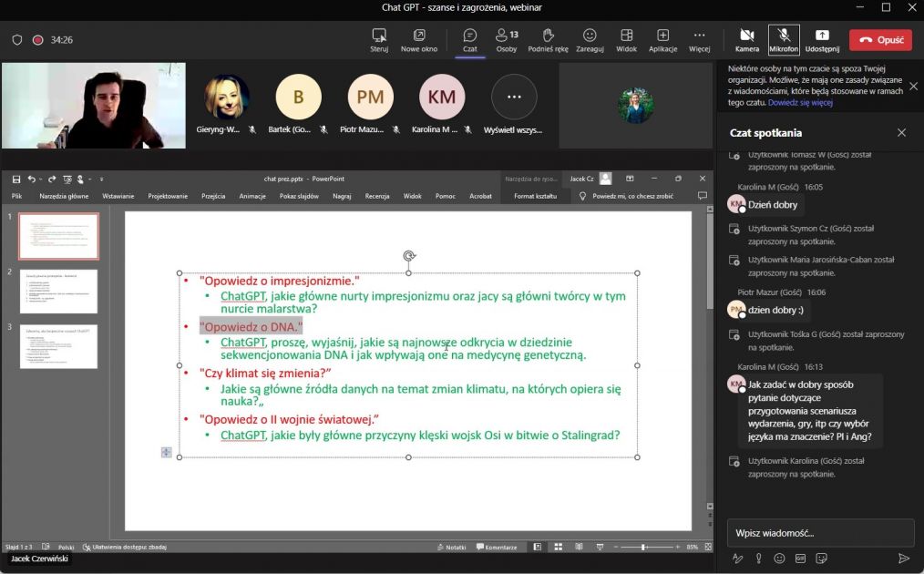Dismiss the organization notice banner
Viewport: 924px width, 574px height.
[x=913, y=86]
